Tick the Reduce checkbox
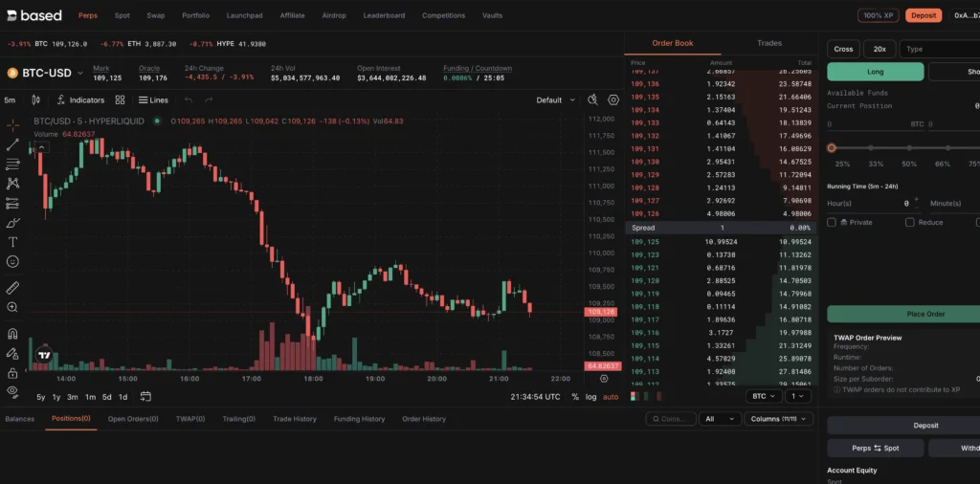 pos(909,222)
